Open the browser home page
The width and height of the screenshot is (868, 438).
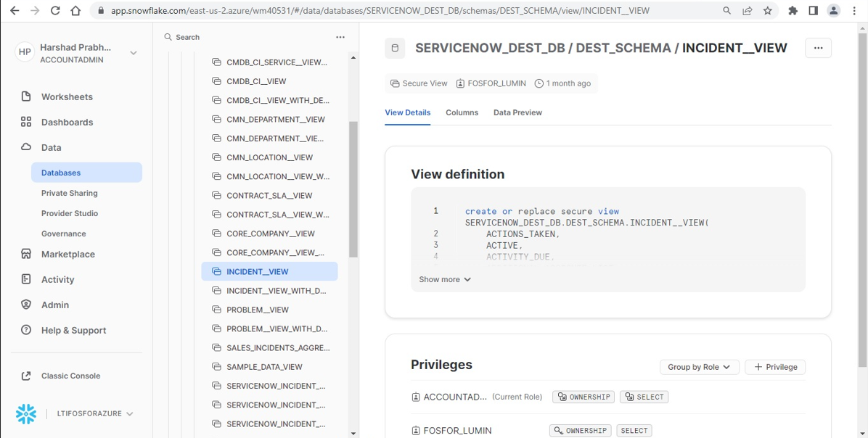click(75, 10)
